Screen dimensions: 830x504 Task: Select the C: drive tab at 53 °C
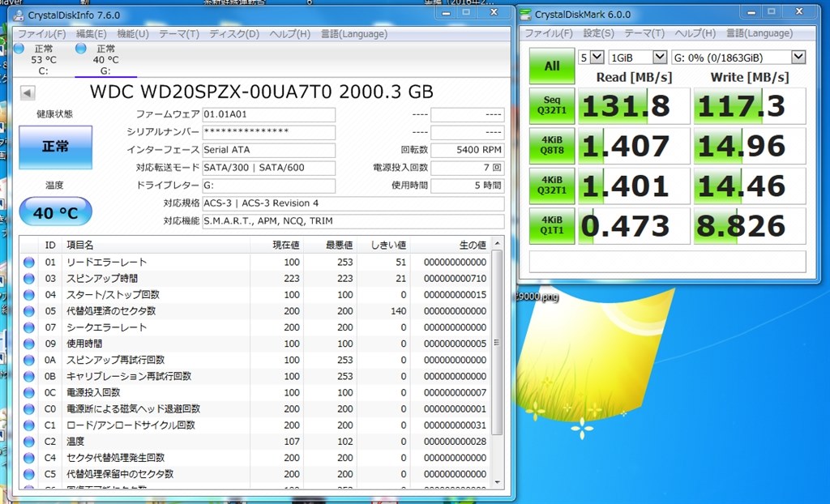44,60
